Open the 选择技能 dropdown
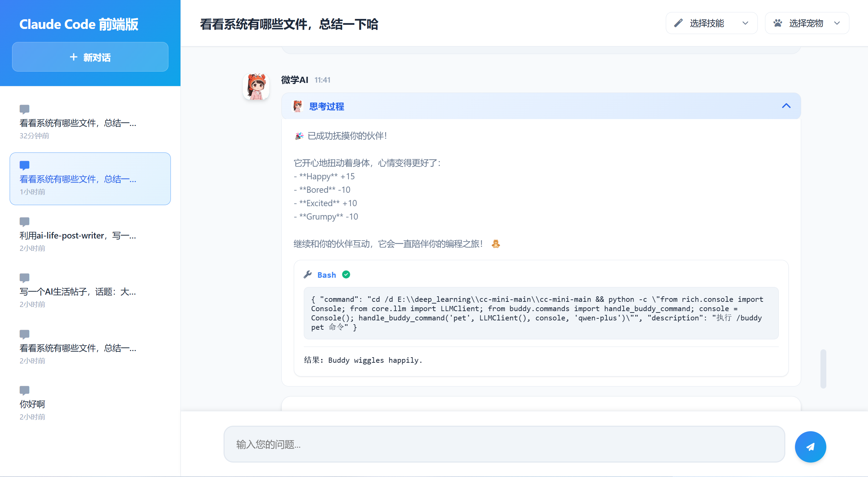Screen dimensions: 868x477 [x=711, y=23]
